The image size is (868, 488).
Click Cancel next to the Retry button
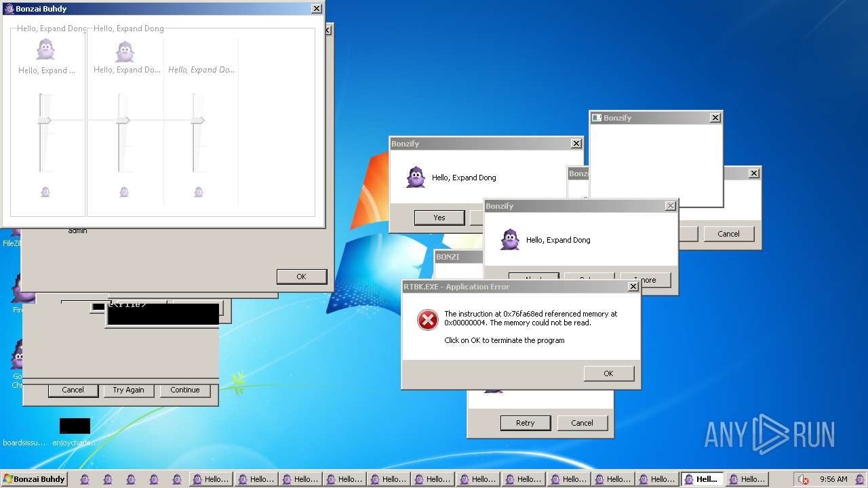pos(582,423)
